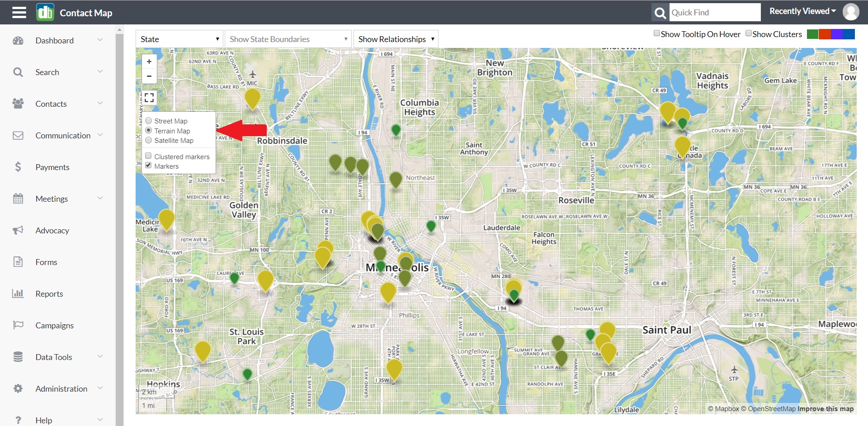Expand the Help chevron
Image resolution: width=868 pixels, height=426 pixels.
click(x=100, y=420)
